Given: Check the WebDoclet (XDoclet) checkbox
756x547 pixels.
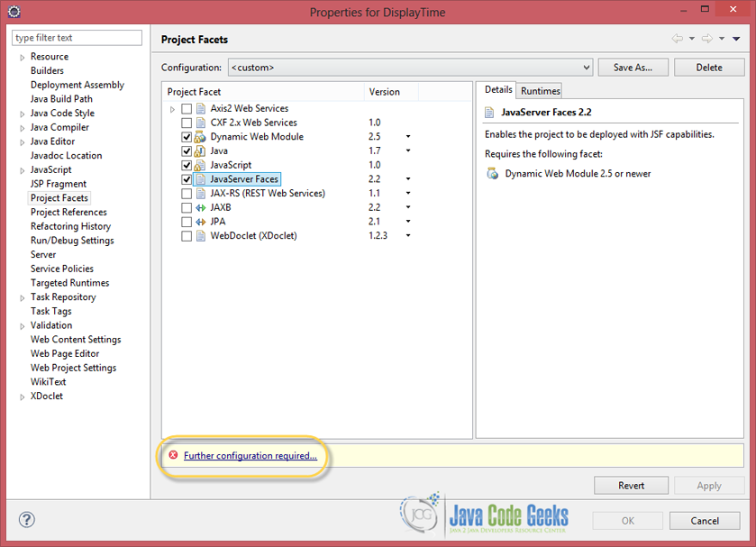Looking at the screenshot, I should click(187, 236).
